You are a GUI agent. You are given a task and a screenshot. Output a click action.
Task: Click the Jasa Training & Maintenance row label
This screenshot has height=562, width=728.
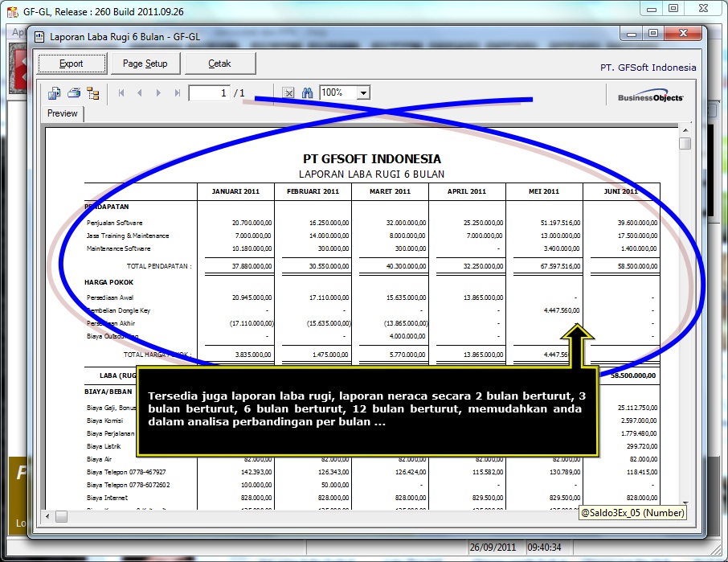tap(128, 236)
